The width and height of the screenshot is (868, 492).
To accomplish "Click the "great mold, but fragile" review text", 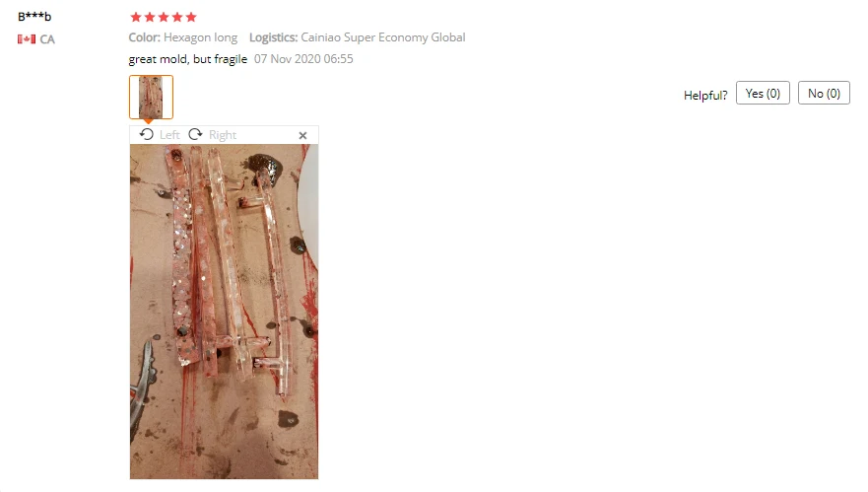I will point(187,59).
